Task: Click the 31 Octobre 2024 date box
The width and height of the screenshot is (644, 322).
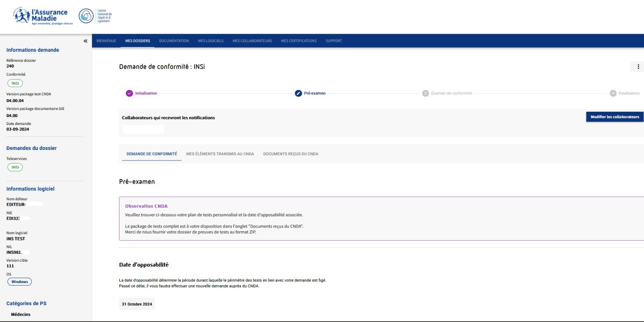Action: click(x=137, y=304)
